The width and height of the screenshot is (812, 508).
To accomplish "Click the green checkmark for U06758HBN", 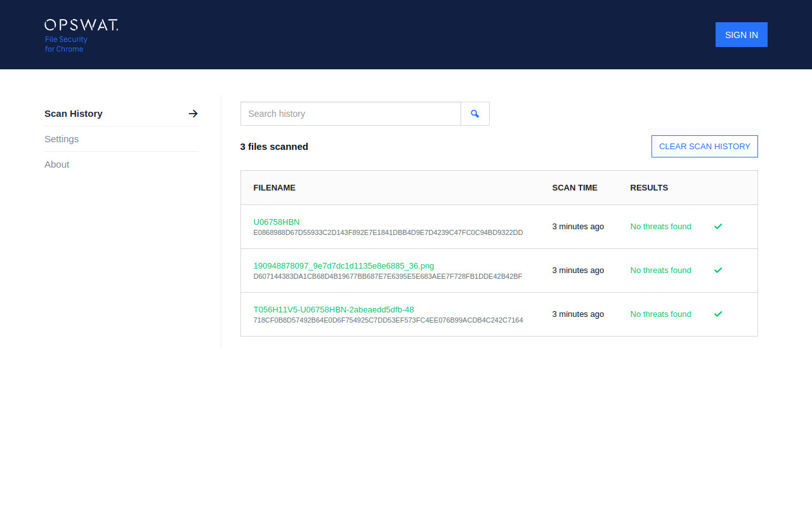I will click(x=718, y=226).
